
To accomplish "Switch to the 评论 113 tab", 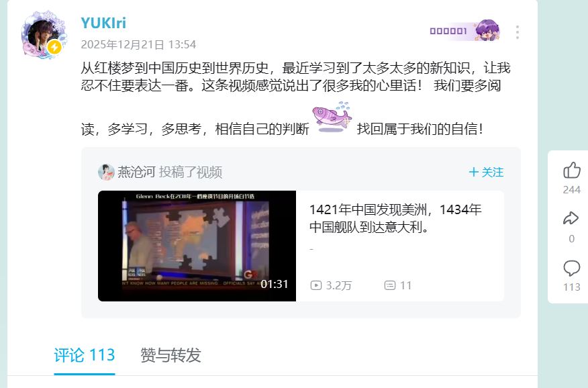I will [85, 355].
